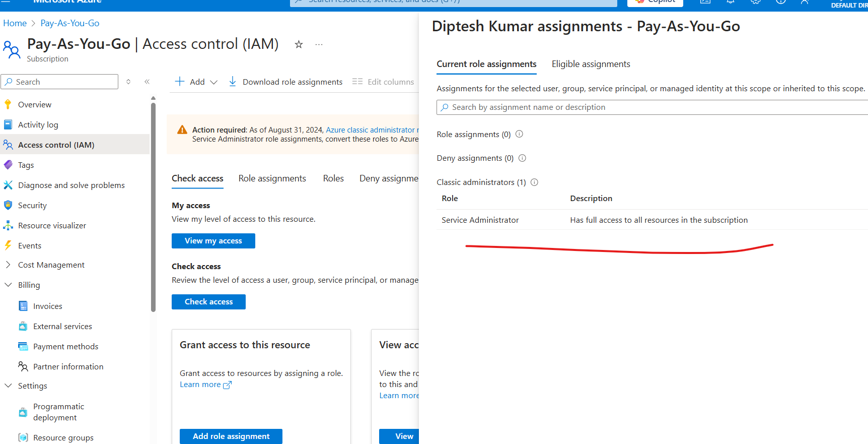Select Tags icon in sidebar
Screen dimensions: 868x444
tap(8, 165)
